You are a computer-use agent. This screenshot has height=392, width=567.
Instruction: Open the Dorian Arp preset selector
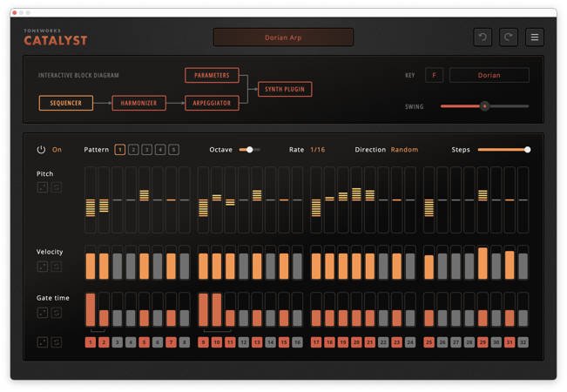coord(283,37)
